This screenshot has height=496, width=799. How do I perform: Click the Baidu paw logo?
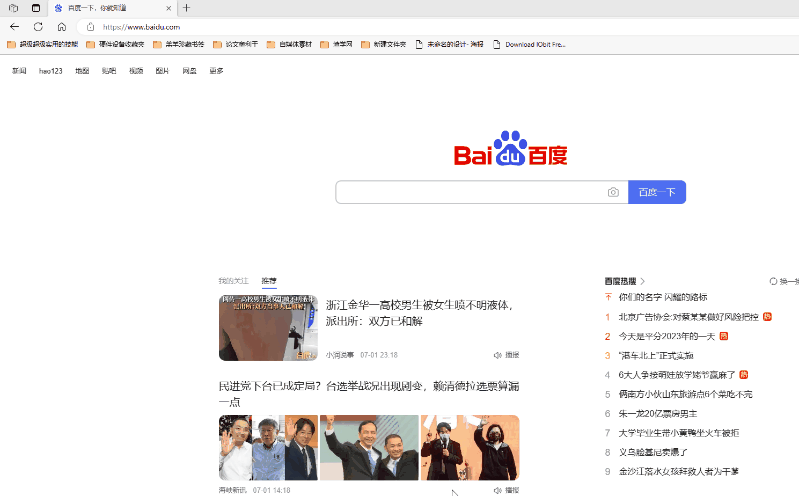[x=511, y=148]
